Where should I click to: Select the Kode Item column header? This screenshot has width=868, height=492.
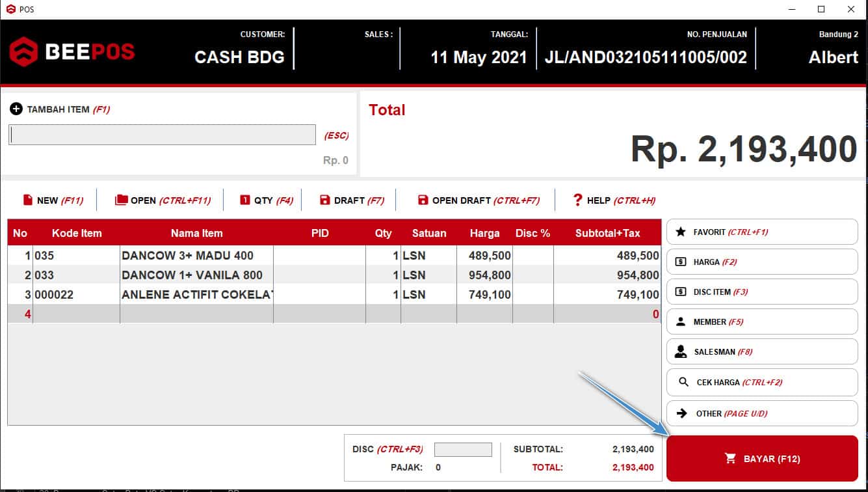(x=77, y=233)
